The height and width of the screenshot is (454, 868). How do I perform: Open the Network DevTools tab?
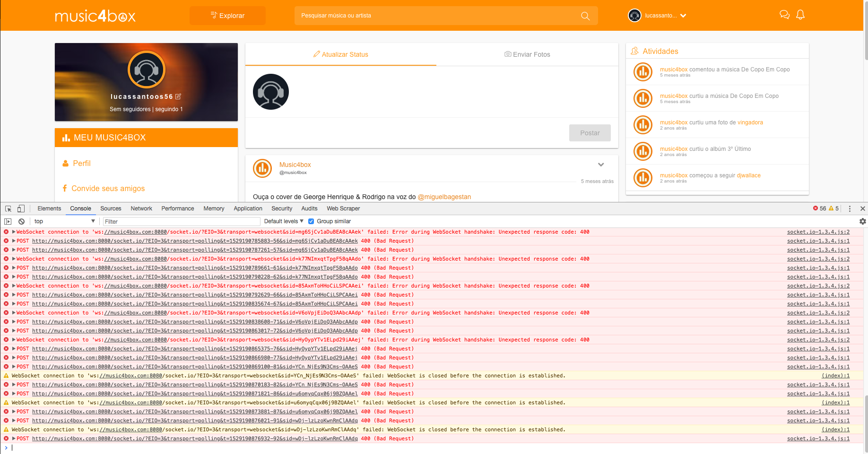click(x=141, y=209)
